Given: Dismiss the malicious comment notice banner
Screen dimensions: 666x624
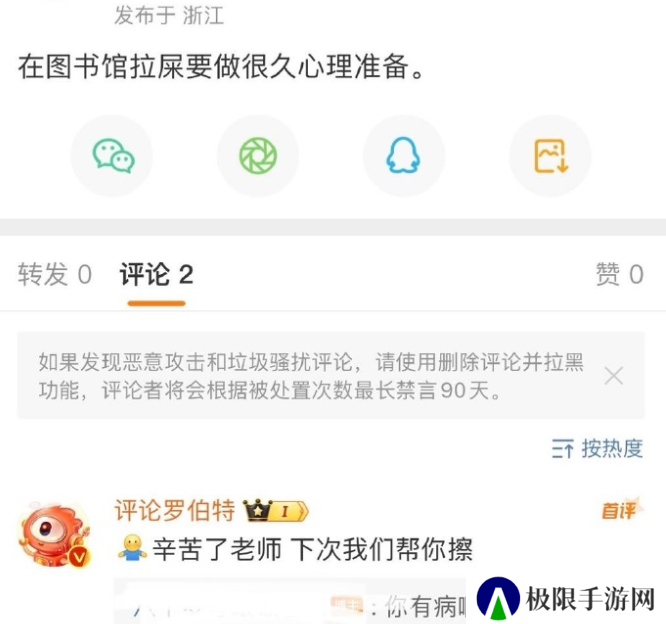Looking at the screenshot, I should tap(614, 376).
